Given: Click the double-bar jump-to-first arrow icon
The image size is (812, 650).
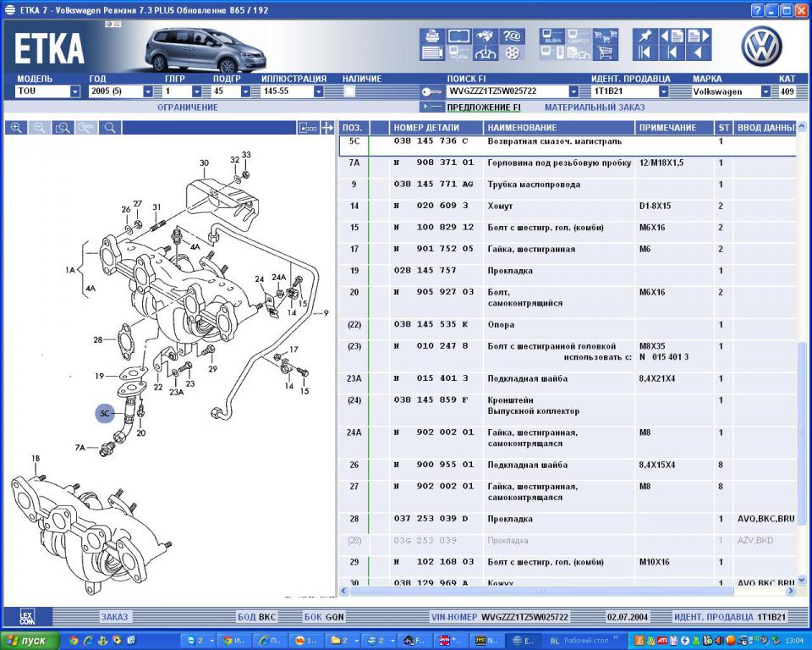Looking at the screenshot, I should [645, 52].
